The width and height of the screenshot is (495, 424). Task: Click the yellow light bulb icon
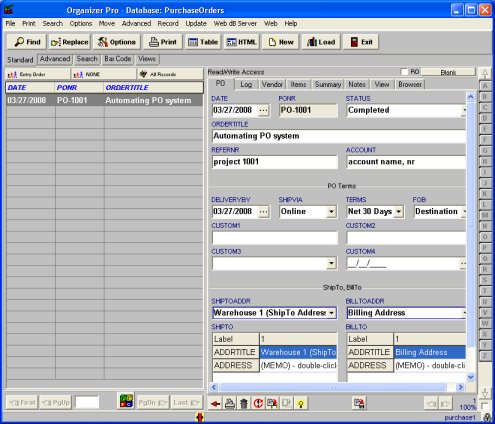pos(301,404)
